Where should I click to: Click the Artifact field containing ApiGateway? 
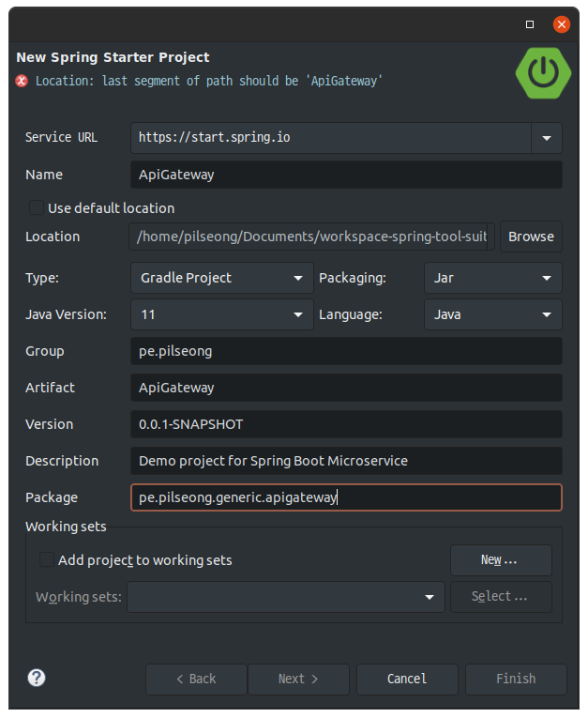(x=346, y=388)
